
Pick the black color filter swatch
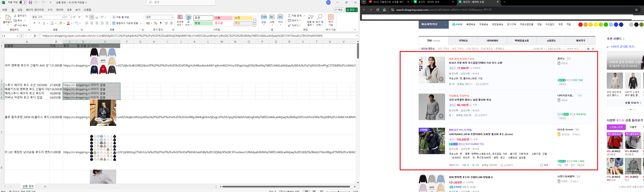click(x=636, y=24)
